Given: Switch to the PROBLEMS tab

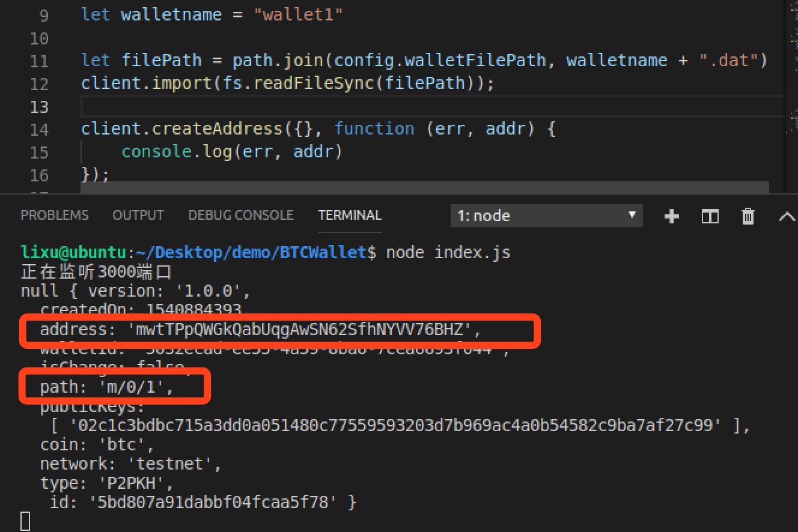Looking at the screenshot, I should coord(54,215).
